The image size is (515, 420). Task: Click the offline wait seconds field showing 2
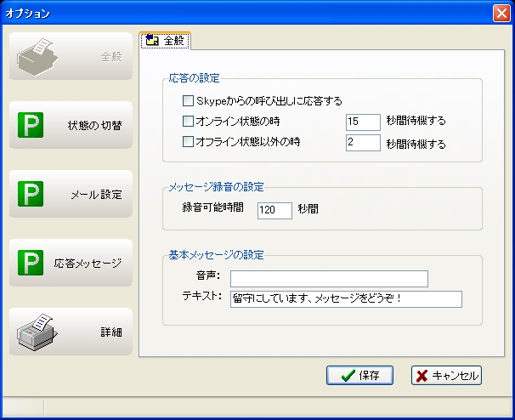coord(363,143)
